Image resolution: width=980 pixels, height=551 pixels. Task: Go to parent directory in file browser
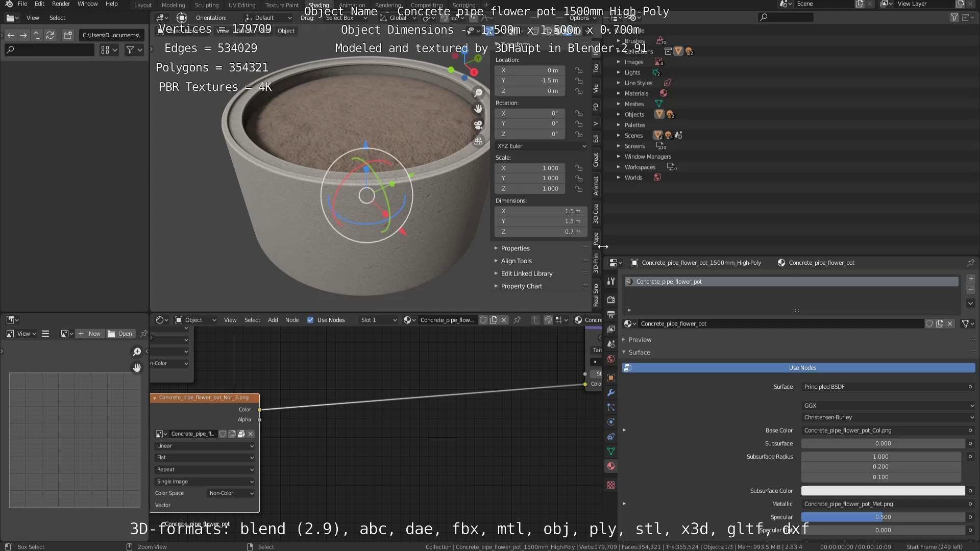37,35
